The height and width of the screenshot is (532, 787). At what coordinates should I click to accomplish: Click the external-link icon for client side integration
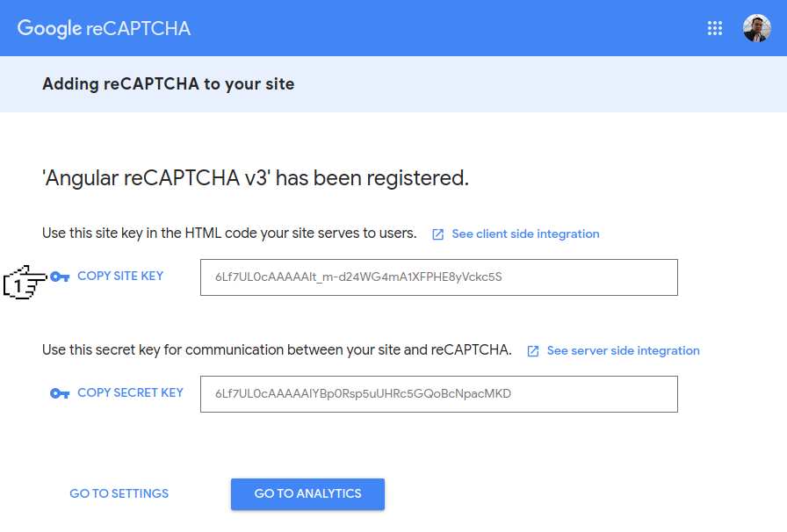pos(438,234)
